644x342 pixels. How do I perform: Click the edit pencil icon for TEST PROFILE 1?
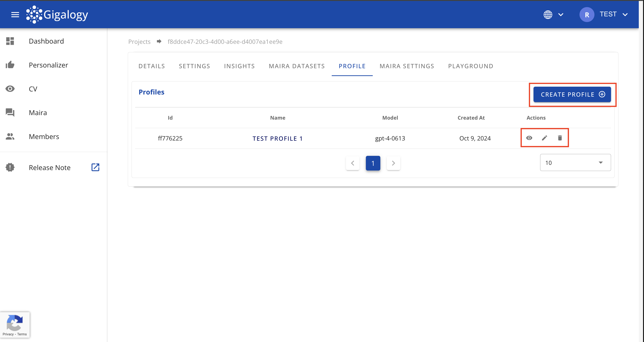click(545, 137)
